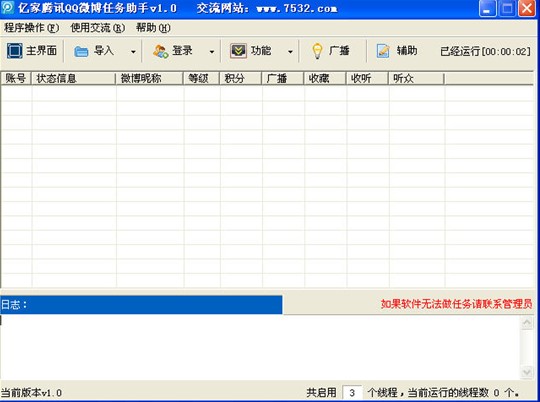The width and height of the screenshot is (540, 402).
Task: Expand the 登录 dropdown arrow
Action: pos(212,52)
